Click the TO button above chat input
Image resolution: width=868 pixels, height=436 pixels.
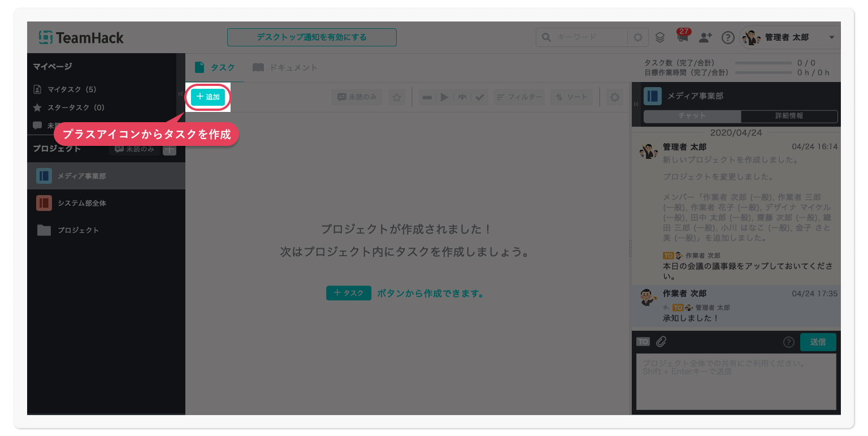643,342
